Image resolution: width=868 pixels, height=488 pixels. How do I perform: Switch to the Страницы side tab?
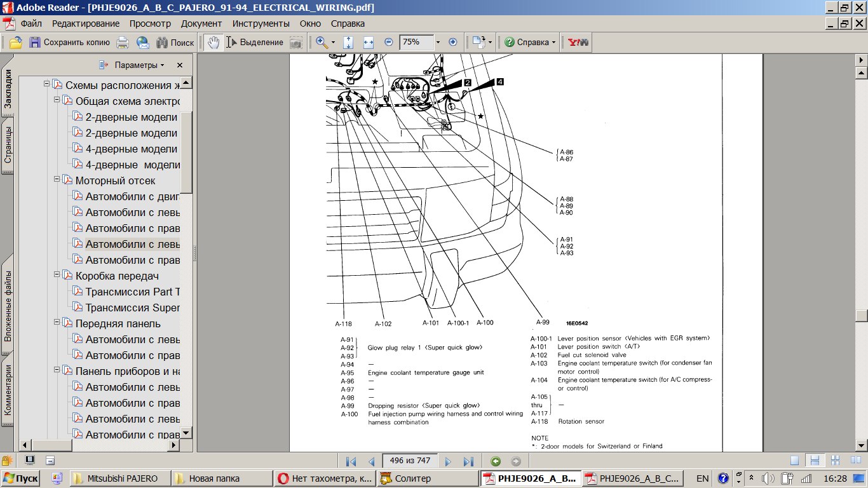tap(8, 145)
